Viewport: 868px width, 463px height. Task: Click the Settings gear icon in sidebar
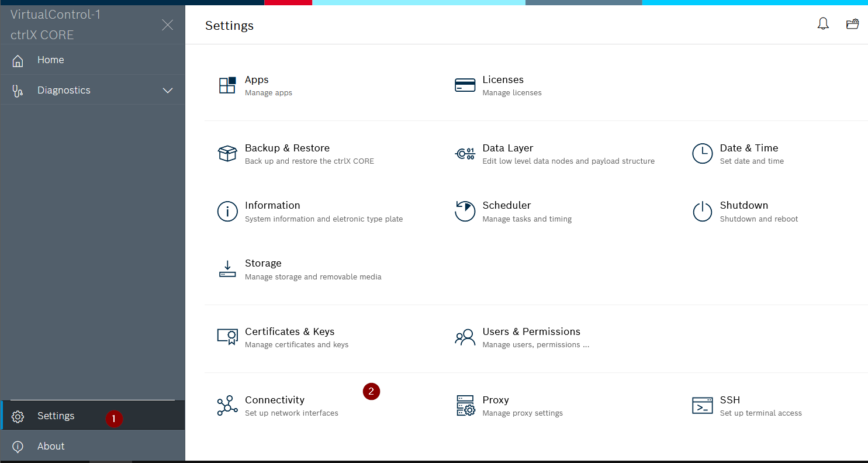pos(18,416)
